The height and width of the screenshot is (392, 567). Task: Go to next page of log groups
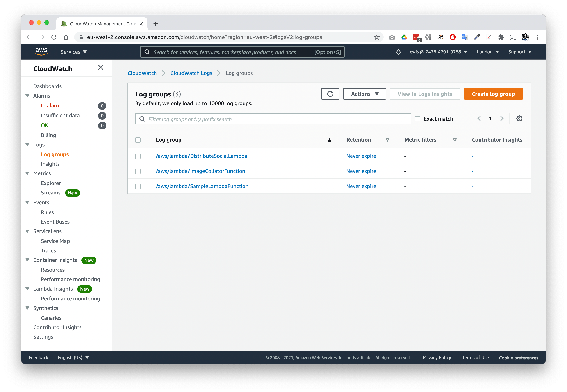tap(502, 118)
